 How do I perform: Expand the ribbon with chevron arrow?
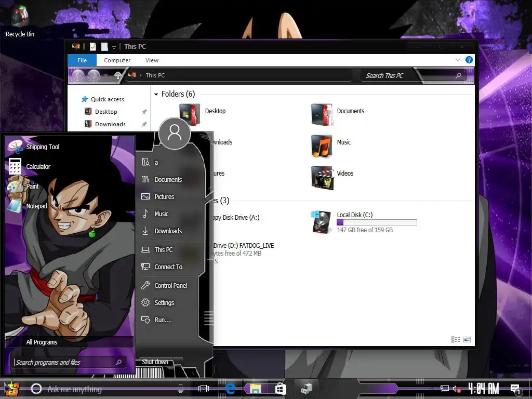pos(457,60)
